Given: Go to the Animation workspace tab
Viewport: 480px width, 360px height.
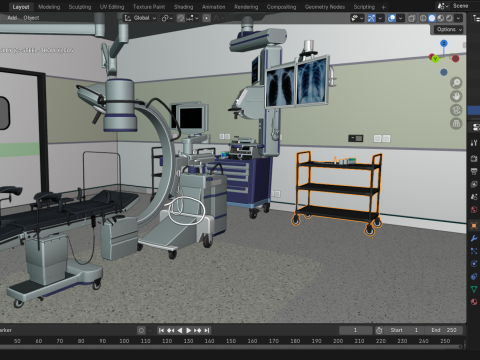Looking at the screenshot, I should pos(213,7).
